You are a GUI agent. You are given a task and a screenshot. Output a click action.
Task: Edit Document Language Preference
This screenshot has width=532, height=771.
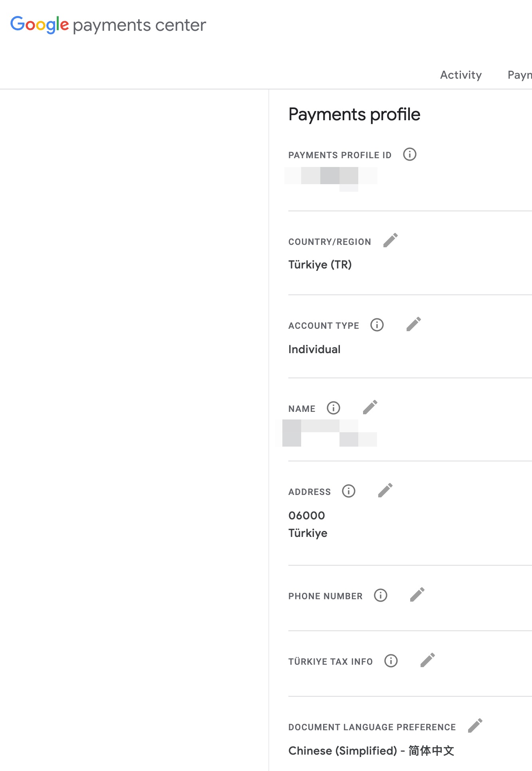tap(475, 726)
